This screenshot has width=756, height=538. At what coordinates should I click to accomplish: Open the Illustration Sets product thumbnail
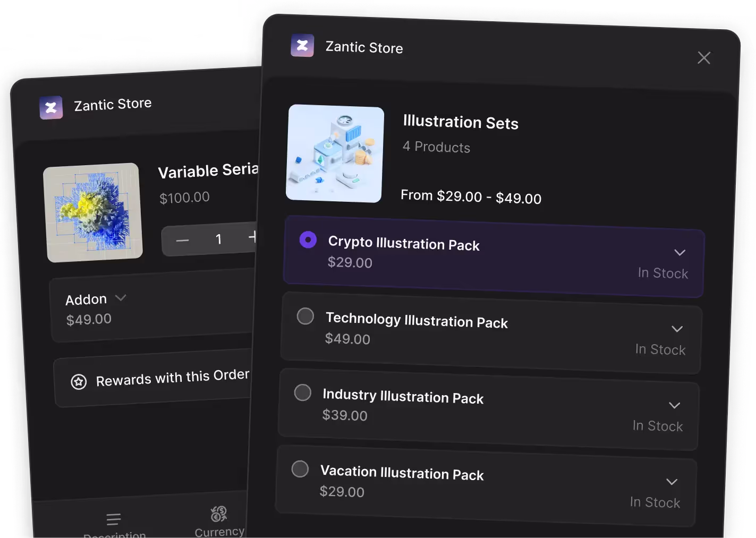point(335,153)
